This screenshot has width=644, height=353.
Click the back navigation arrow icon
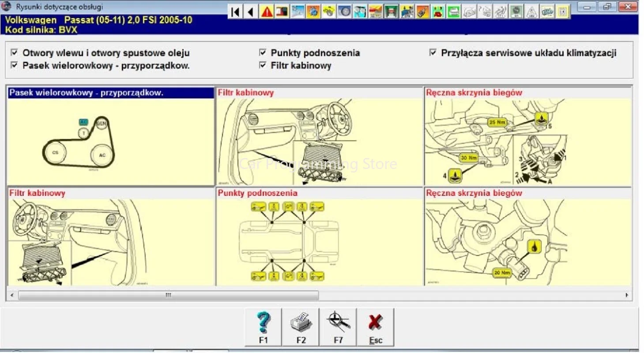pyautogui.click(x=251, y=11)
